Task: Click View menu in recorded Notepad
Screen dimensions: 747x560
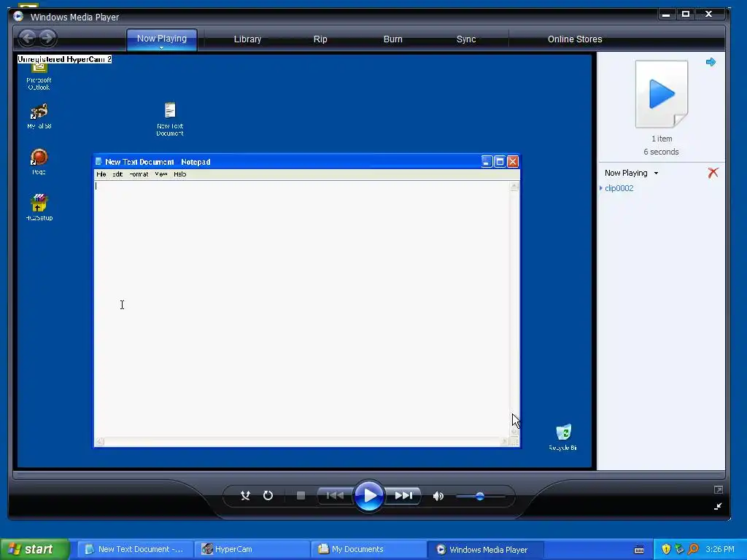Action: [x=161, y=174]
